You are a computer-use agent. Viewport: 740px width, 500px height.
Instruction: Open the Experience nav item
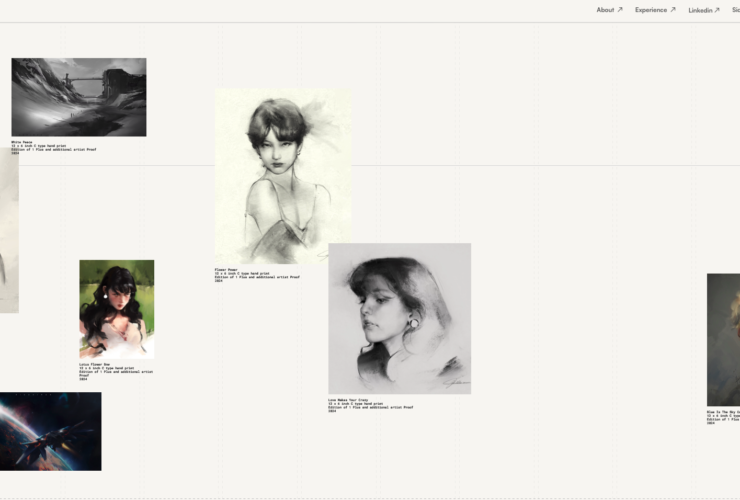650,10
